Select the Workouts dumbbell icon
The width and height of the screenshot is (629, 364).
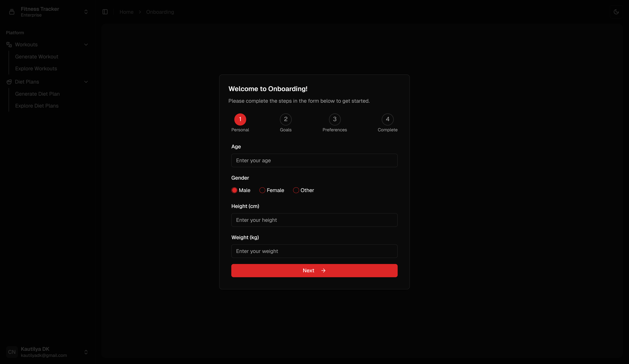(x=9, y=44)
